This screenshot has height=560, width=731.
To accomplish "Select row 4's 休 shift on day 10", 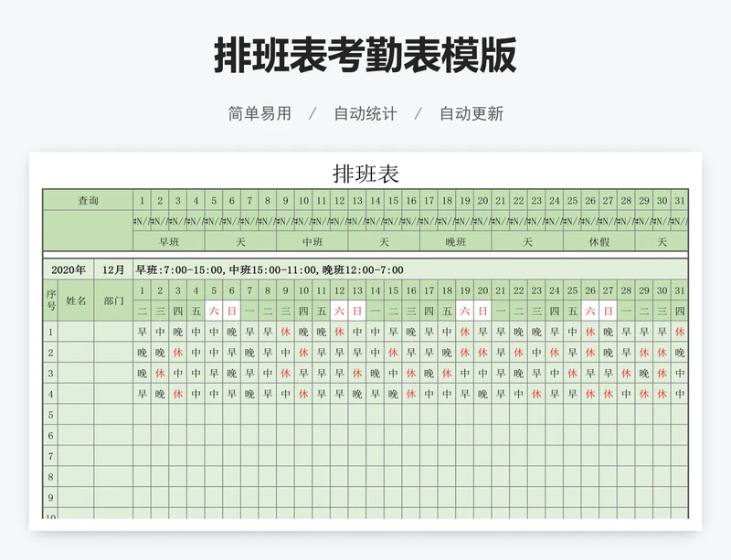I will pyautogui.click(x=303, y=394).
